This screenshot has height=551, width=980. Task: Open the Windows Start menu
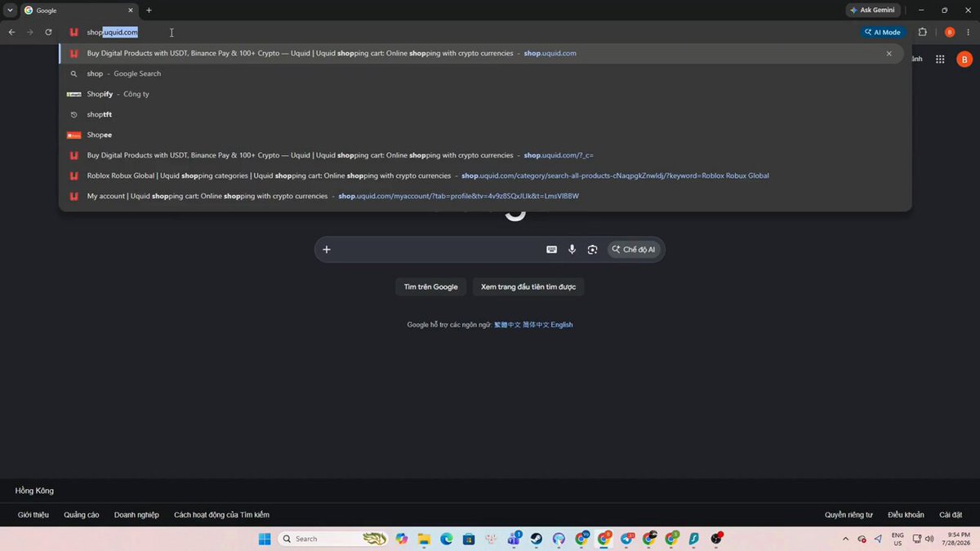[265, 539]
